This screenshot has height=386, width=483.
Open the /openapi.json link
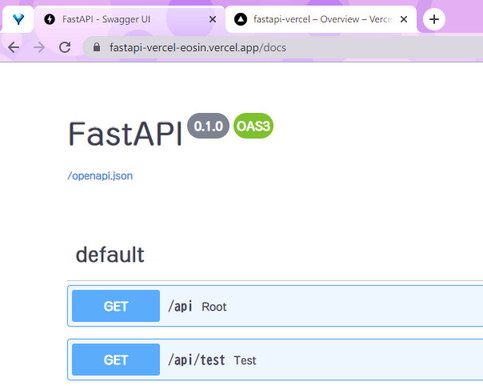click(x=100, y=176)
